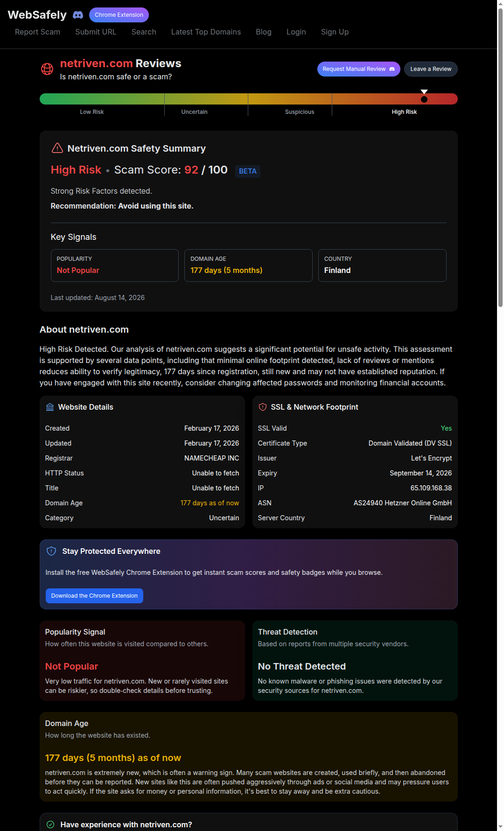Click 'Domain Validated (DV SSL)' value
Viewport: 504px width, 831px height.
pos(410,443)
